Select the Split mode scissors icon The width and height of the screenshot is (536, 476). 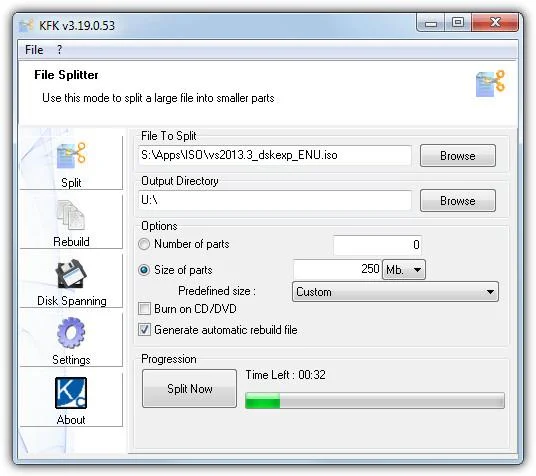[71, 155]
